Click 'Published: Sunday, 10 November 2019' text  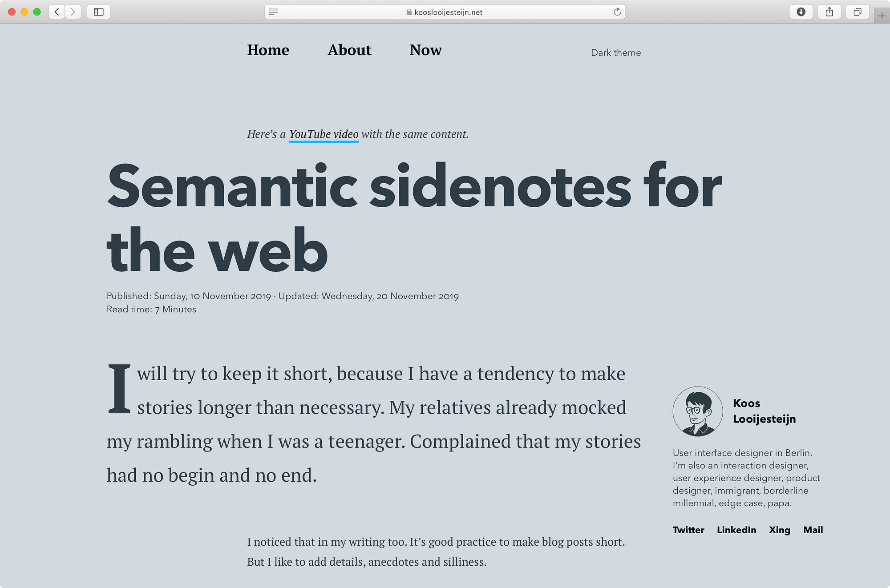click(x=189, y=296)
